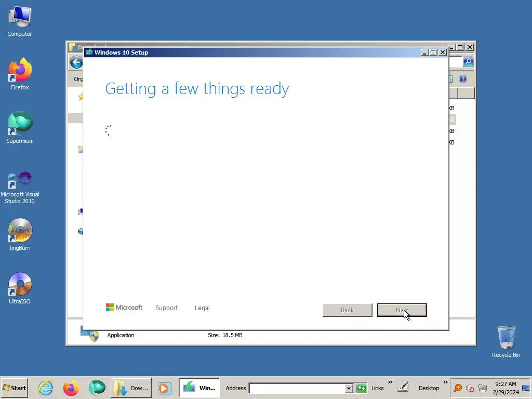Click the Microsoft logo in Setup
The image size is (532, 399).
click(x=124, y=308)
